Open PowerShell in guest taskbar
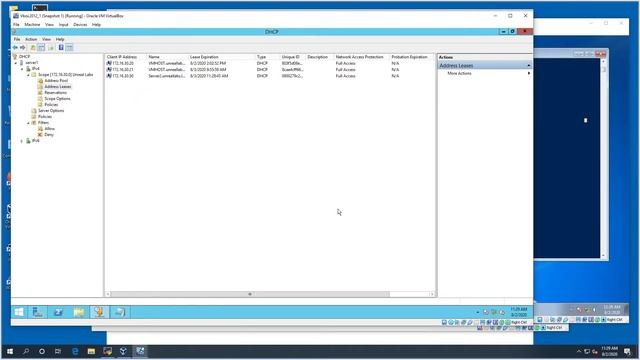Image resolution: width=640 pixels, height=360 pixels. [x=58, y=312]
